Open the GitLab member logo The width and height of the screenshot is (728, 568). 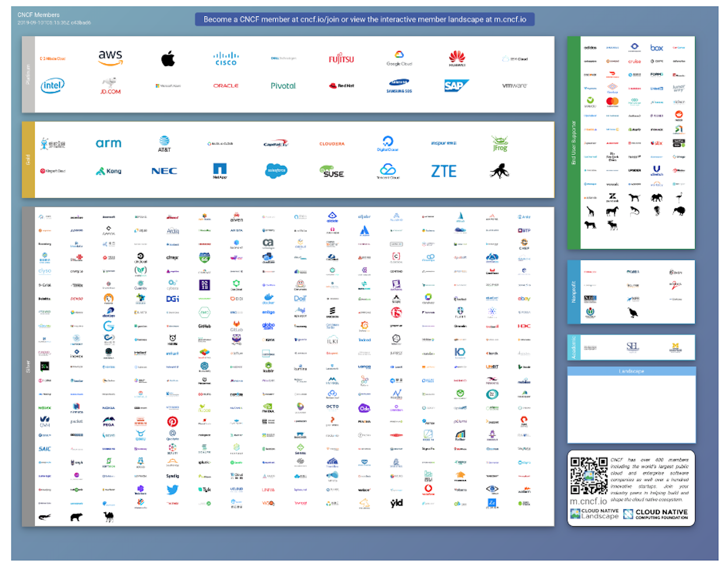pyautogui.click(x=236, y=326)
